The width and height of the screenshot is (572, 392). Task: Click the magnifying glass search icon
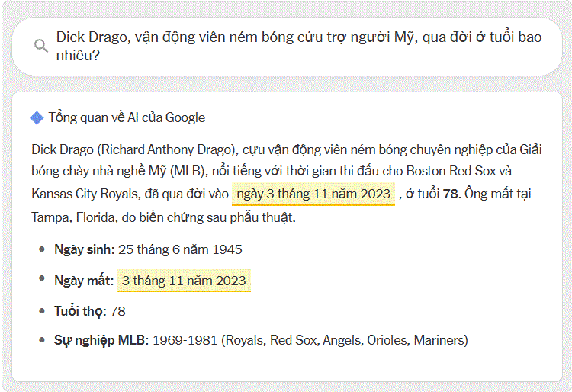point(41,46)
